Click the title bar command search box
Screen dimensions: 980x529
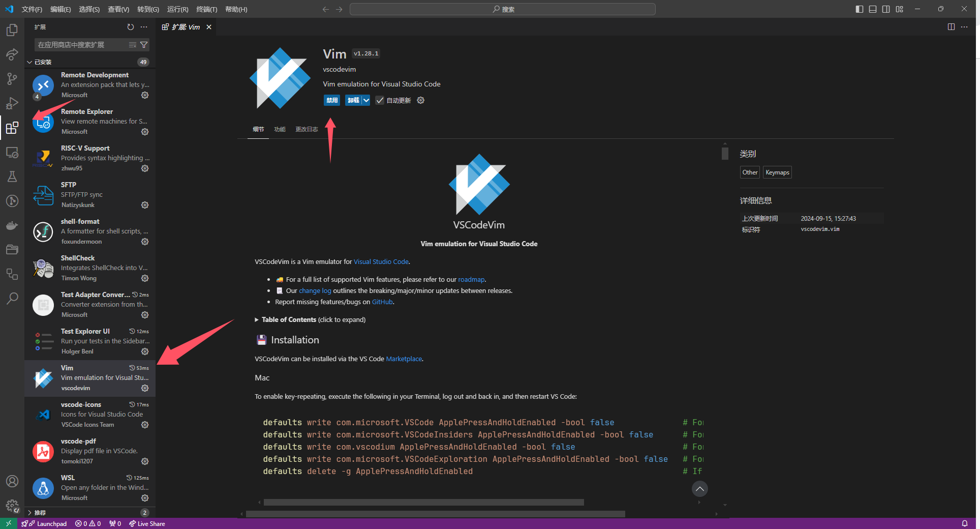[503, 9]
